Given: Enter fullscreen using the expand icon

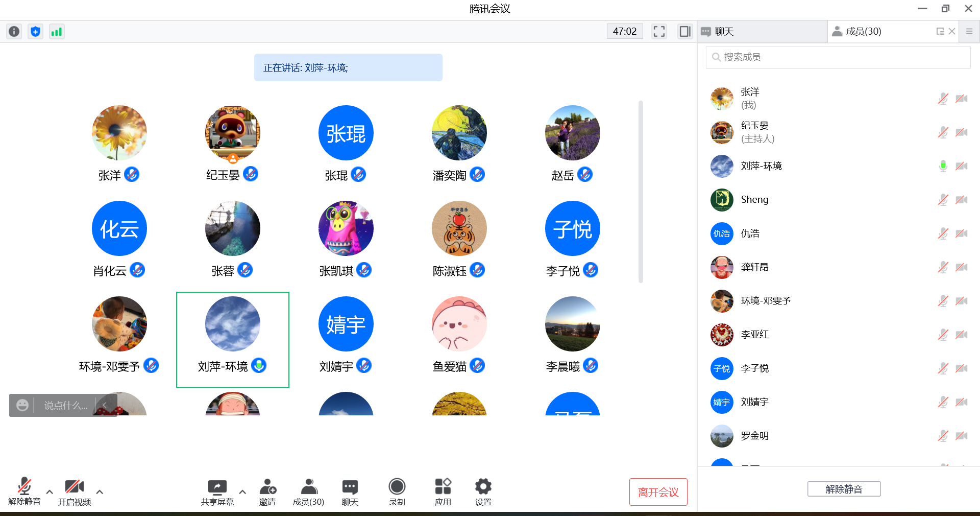Looking at the screenshot, I should click(x=658, y=31).
